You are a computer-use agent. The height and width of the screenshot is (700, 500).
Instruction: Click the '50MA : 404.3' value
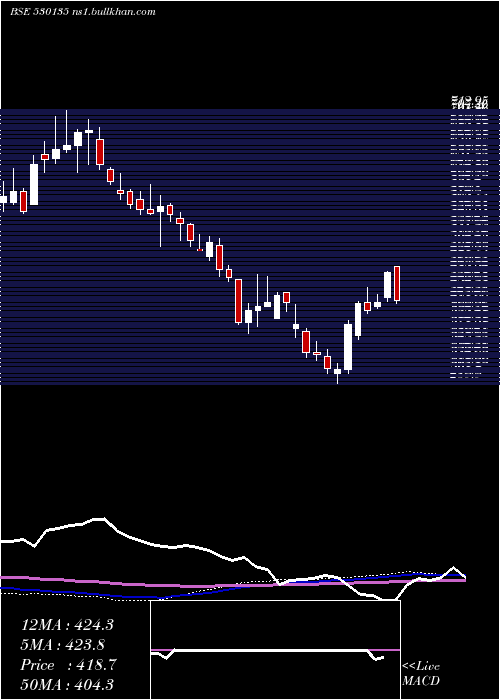[67, 684]
